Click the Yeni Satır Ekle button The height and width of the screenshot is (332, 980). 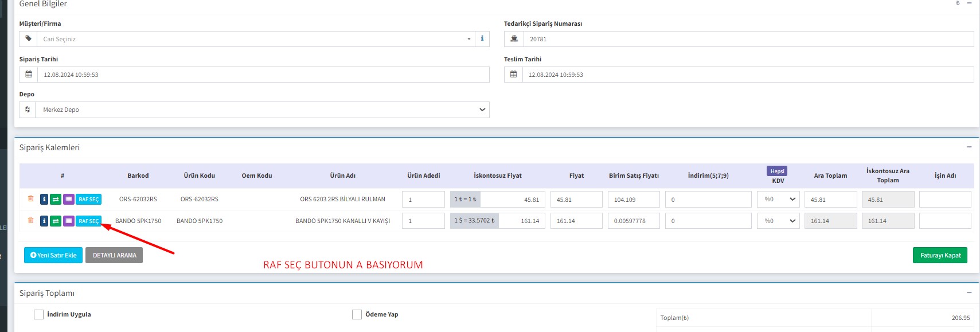[53, 255]
